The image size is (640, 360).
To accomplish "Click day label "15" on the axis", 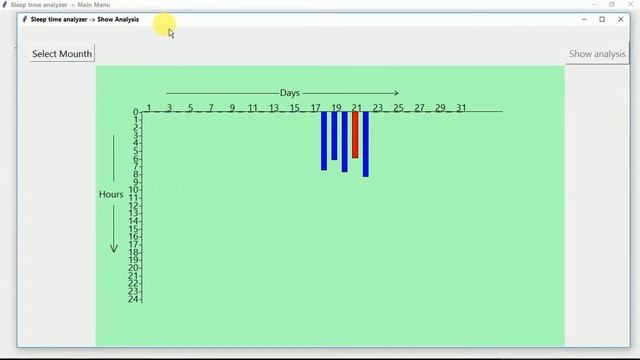I will click(295, 108).
